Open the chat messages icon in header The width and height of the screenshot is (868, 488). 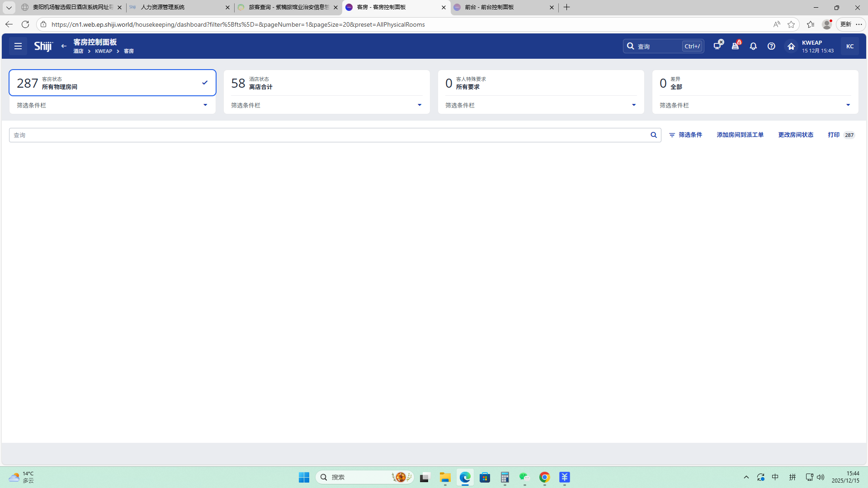(717, 46)
